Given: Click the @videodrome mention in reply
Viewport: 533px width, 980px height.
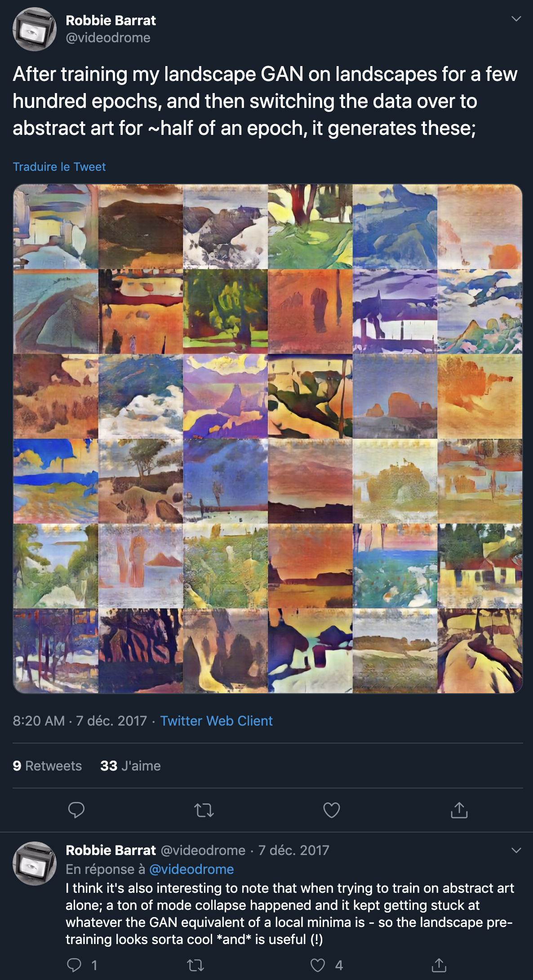Looking at the screenshot, I should point(191,869).
